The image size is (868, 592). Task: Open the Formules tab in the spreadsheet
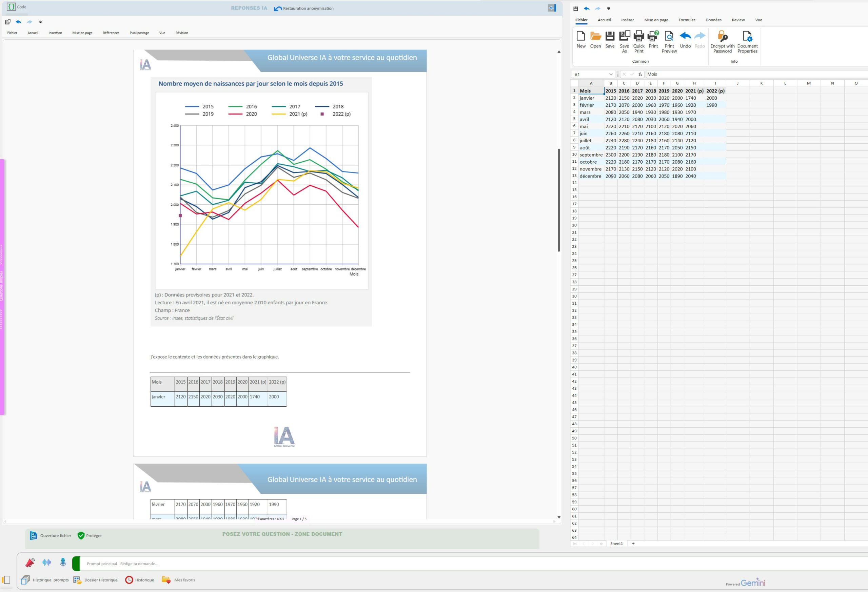(x=687, y=20)
